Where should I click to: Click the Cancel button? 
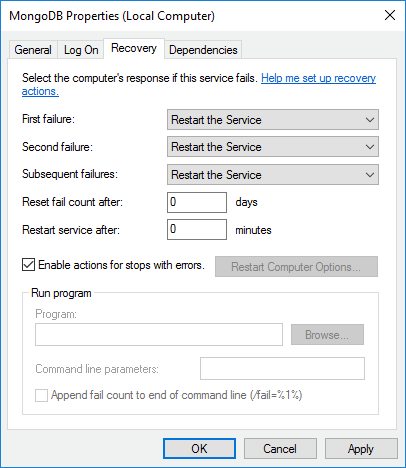[x=280, y=449]
